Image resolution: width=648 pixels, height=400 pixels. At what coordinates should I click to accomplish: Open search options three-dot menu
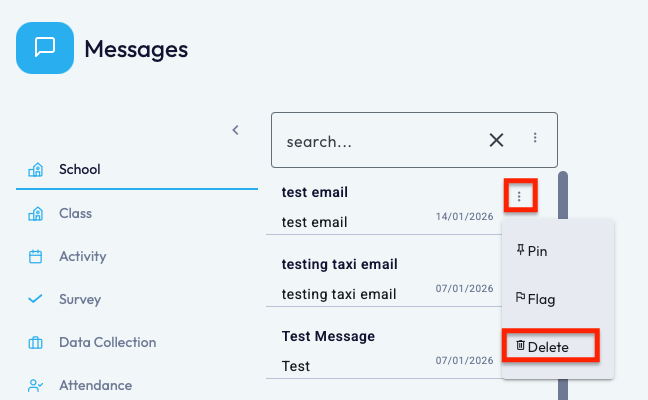[535, 138]
